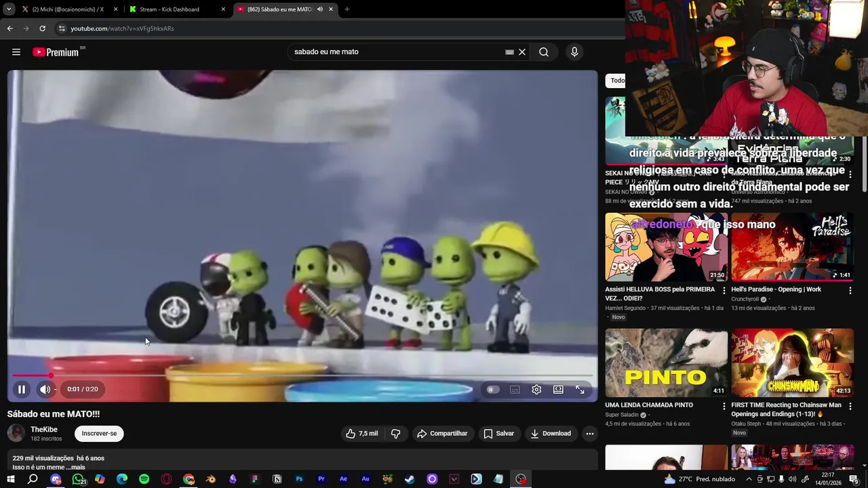Mute the video using the speaker icon
The height and width of the screenshot is (488, 868).
click(x=45, y=390)
